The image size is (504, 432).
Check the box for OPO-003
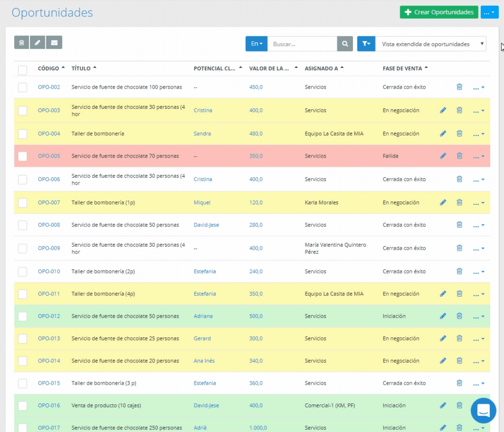coord(23,111)
